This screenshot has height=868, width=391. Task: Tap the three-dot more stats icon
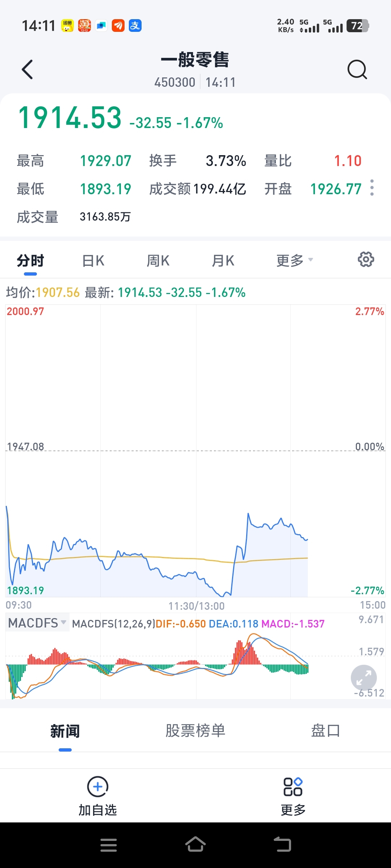(x=372, y=188)
